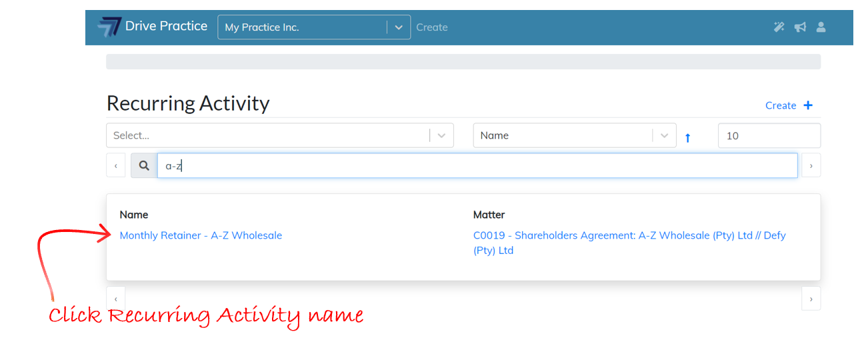This screenshot has width=868, height=346.
Task: Open the Select... filter dropdown
Action: click(279, 135)
